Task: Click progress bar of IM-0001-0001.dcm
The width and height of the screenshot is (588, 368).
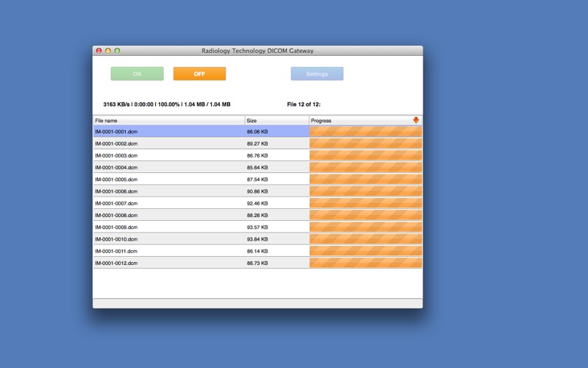Action: (365, 132)
